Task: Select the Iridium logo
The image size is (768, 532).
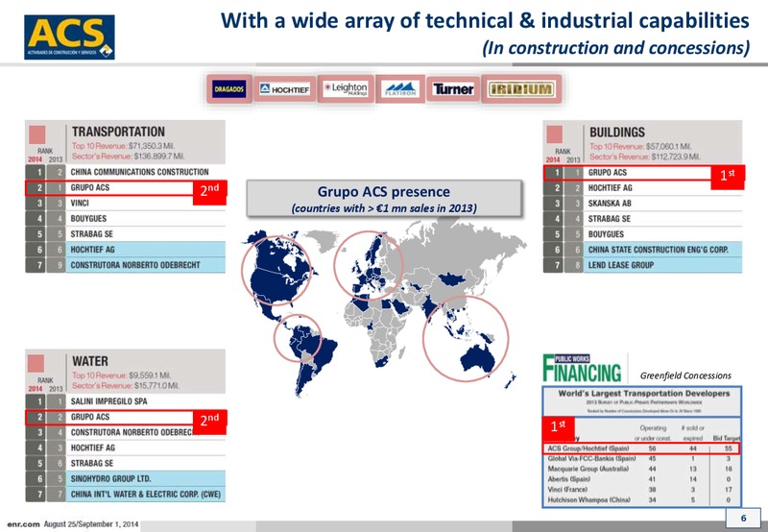Action: (521, 89)
